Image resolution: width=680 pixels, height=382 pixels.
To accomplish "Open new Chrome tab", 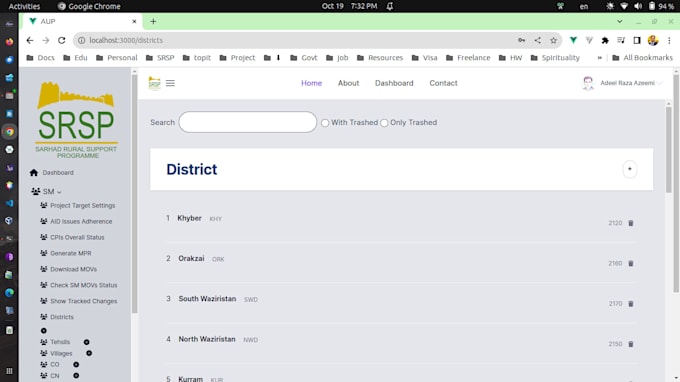I will (x=153, y=21).
